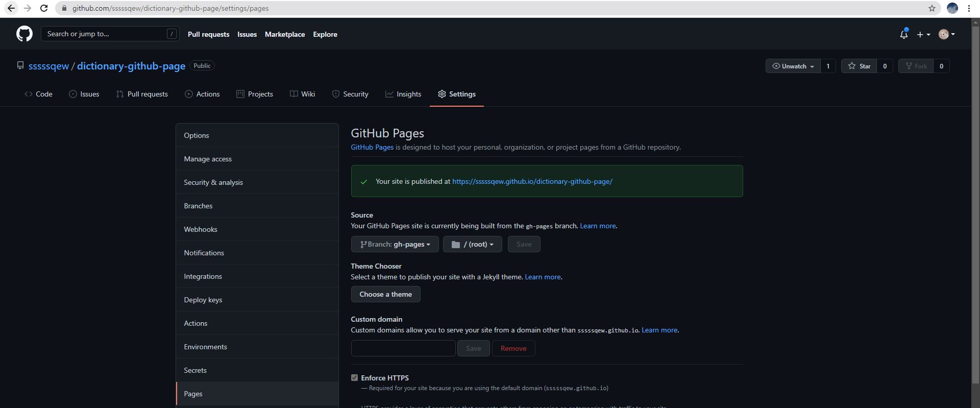
Task: Open Security & analysis settings
Action: click(x=257, y=182)
